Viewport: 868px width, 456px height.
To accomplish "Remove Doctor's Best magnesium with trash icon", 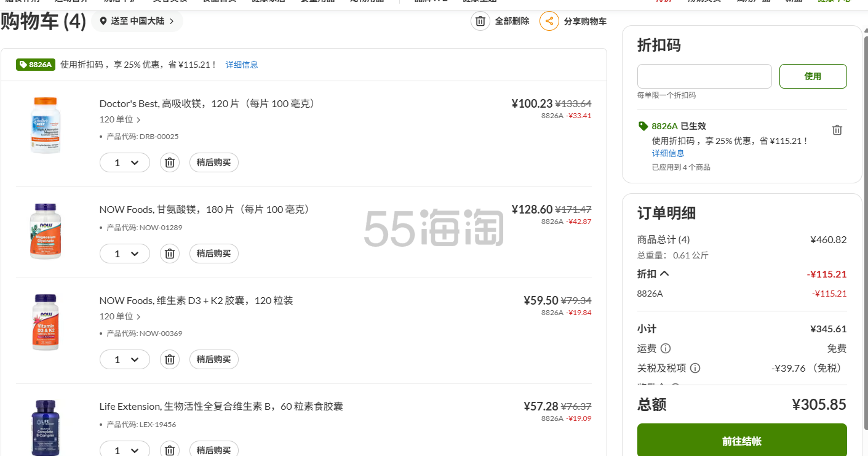I will tap(170, 162).
